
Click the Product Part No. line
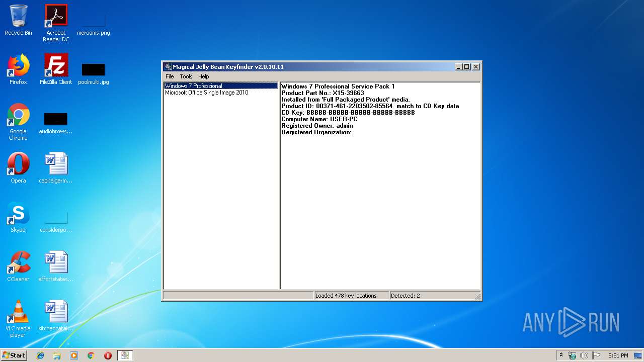[323, 93]
